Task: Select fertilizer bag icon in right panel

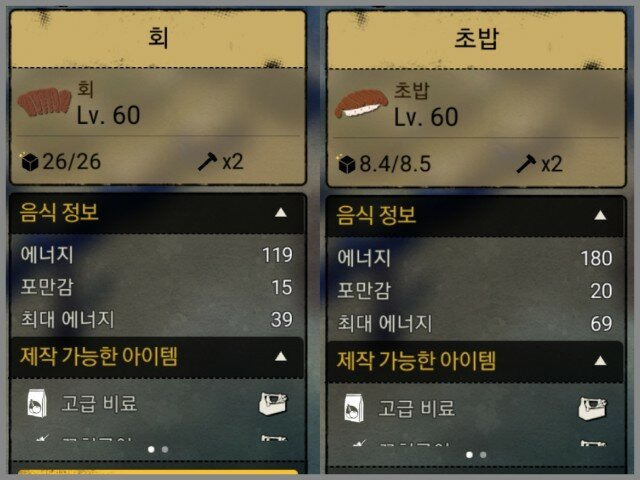Action: 354,407
